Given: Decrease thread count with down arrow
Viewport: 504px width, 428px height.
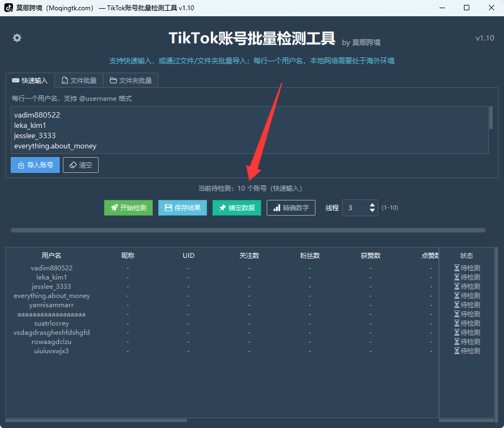Looking at the screenshot, I should [x=372, y=210].
